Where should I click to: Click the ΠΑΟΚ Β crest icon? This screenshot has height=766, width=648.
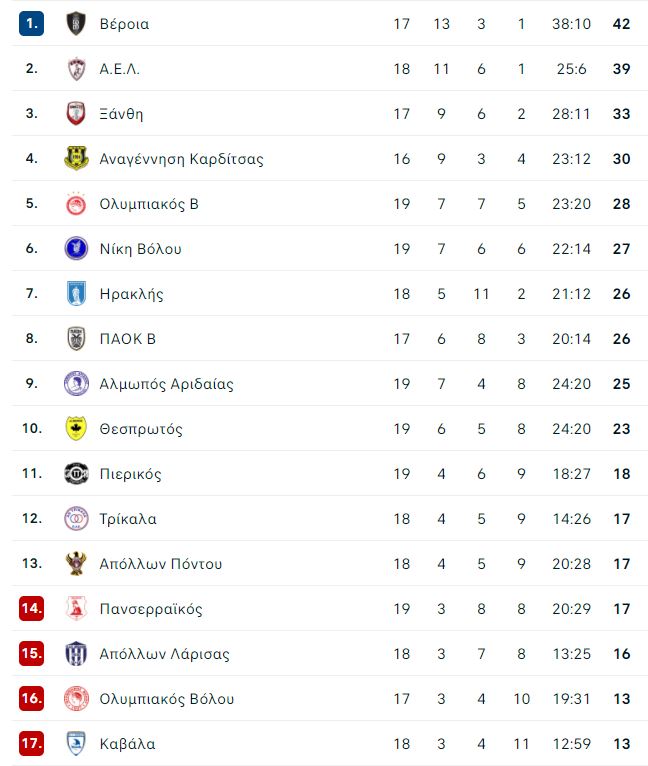click(76, 338)
